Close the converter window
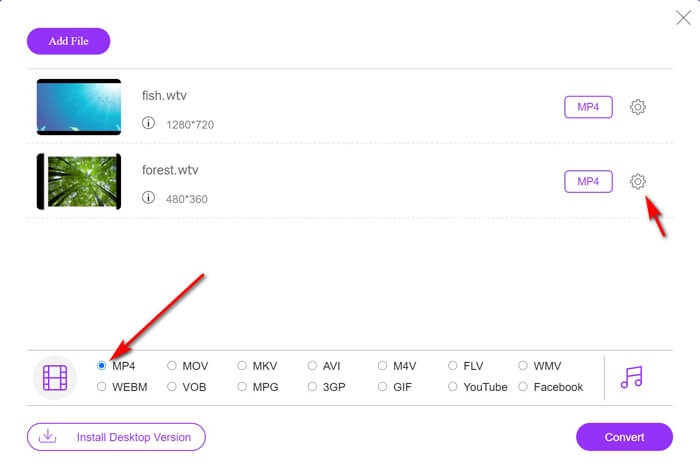The image size is (700, 476). (683, 17)
